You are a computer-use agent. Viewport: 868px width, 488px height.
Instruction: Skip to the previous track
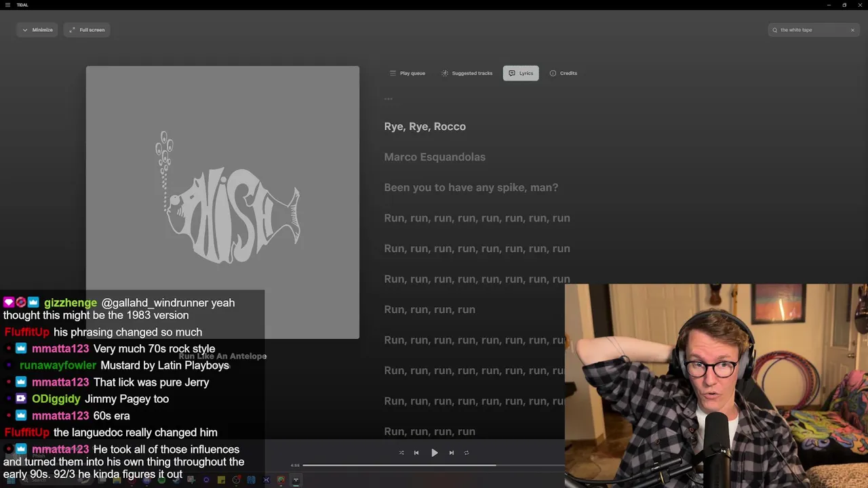coord(416,453)
